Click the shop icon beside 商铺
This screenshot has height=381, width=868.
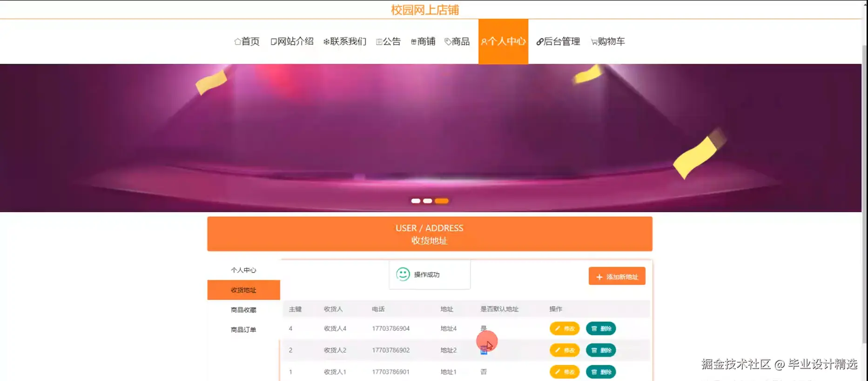tap(414, 42)
